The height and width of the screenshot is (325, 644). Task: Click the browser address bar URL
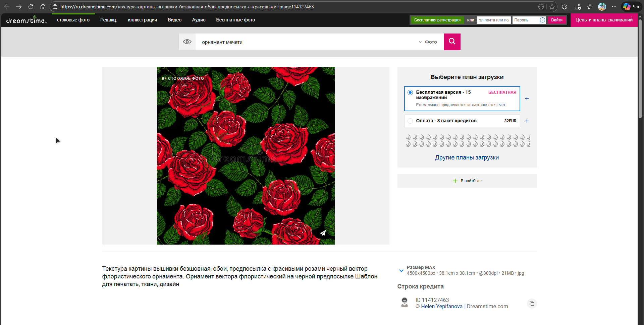(x=187, y=7)
